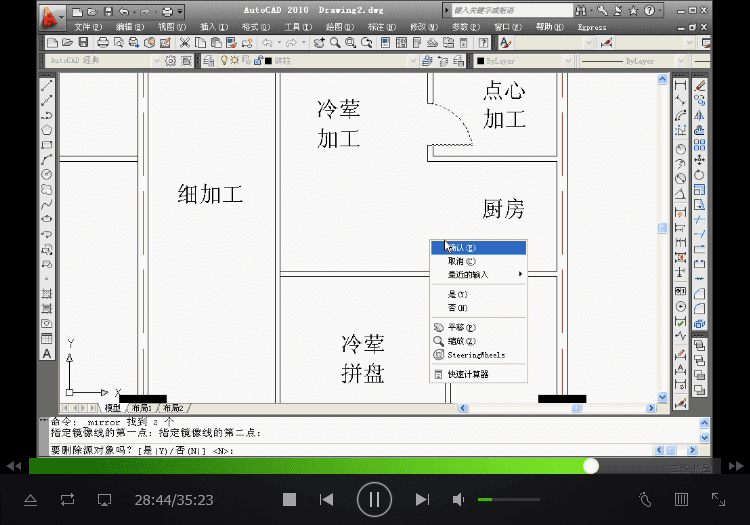This screenshot has width=750, height=525.
Task: Select the Array tool
Action: (x=699, y=145)
